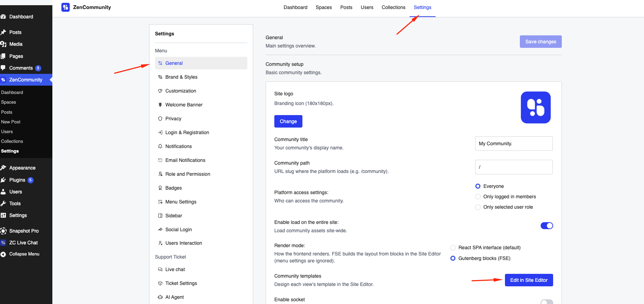Click the Brand & Styles menu icon
Viewport: 644px width, 304px height.
click(x=160, y=77)
